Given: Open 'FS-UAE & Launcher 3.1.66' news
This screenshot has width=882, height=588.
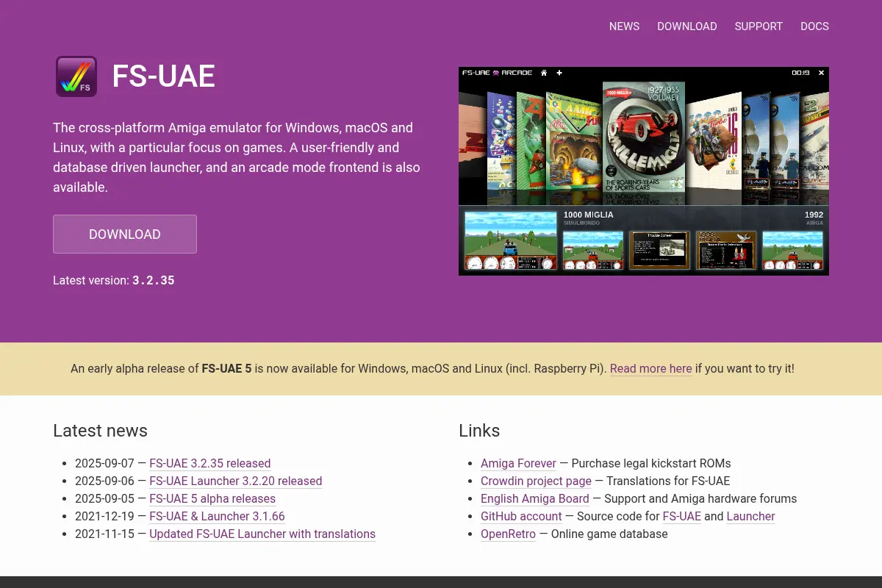Looking at the screenshot, I should [217, 517].
